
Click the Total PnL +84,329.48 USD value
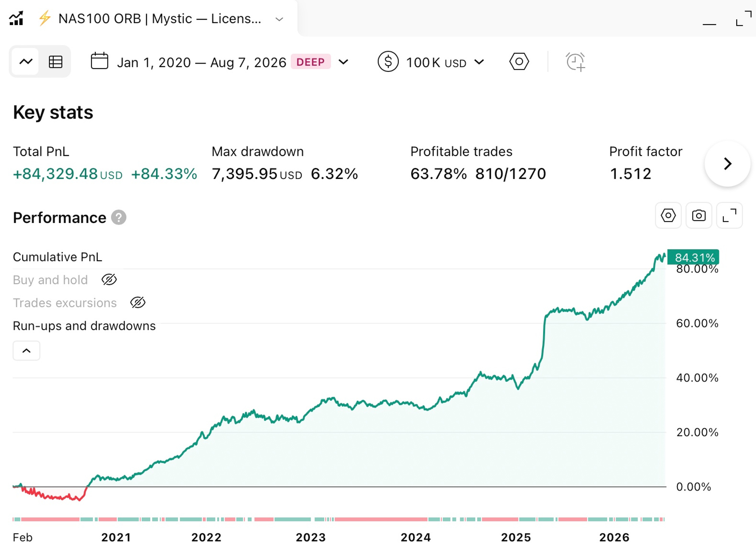point(68,174)
